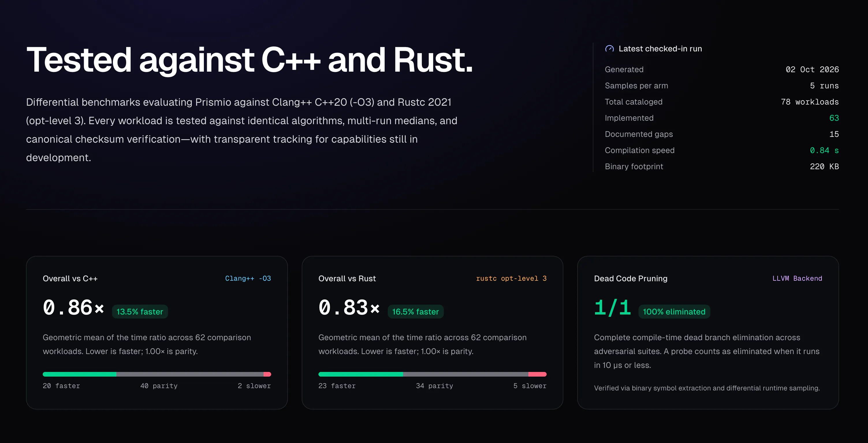
Task: Click the '34 parity' label
Action: 434,386
